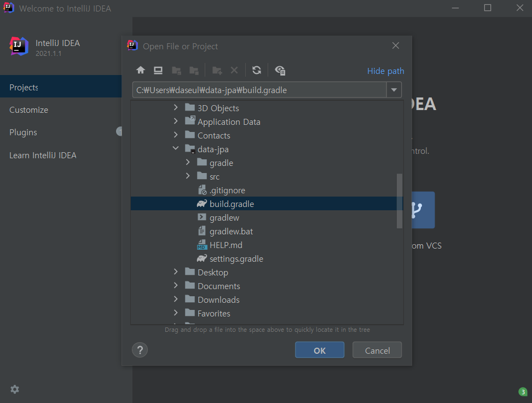The height and width of the screenshot is (403, 532).
Task: Expand the Documents folder
Action: [176, 285]
